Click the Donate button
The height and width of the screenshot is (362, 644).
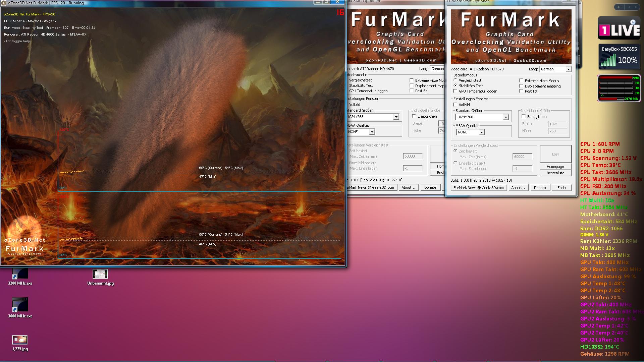coord(540,188)
